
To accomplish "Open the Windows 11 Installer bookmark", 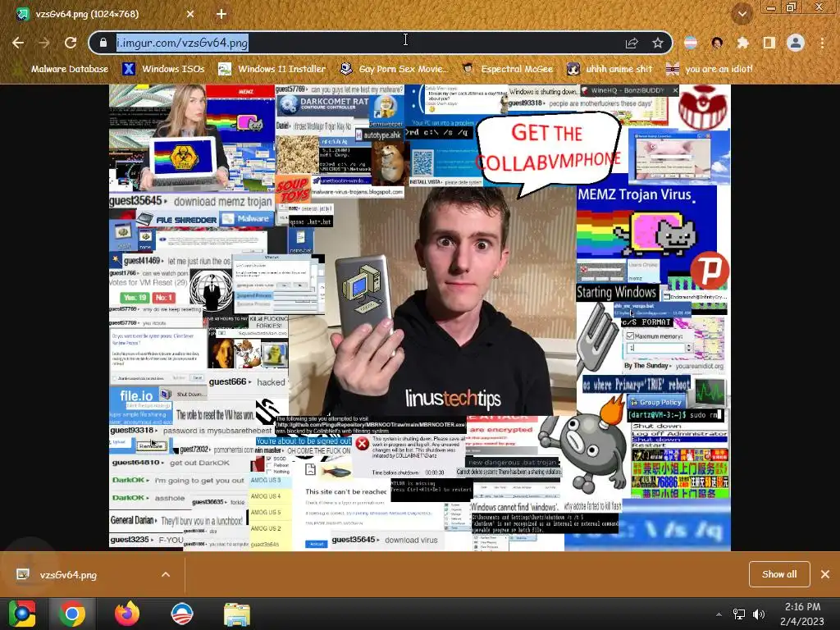I will [272, 69].
